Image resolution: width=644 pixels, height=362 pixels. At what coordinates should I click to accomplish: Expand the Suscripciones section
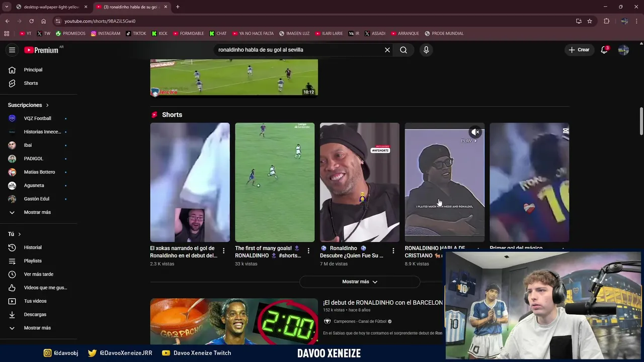point(28,105)
